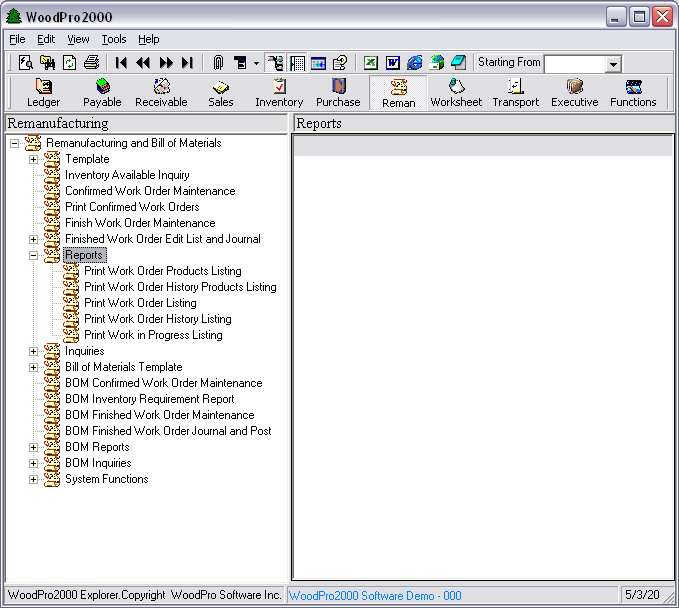Open the Sales module
Screen dimensions: 679x608
(x=220, y=93)
